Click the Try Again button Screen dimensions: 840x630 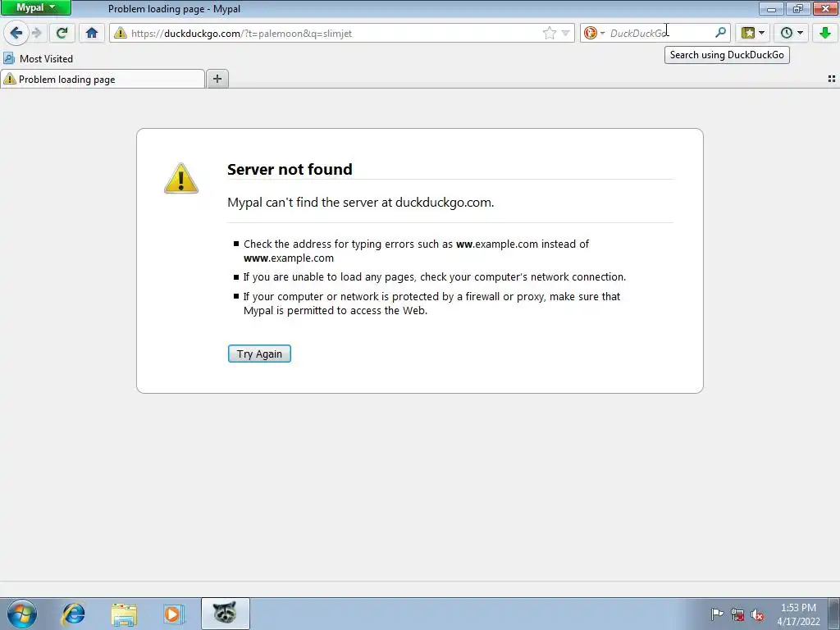(x=259, y=354)
